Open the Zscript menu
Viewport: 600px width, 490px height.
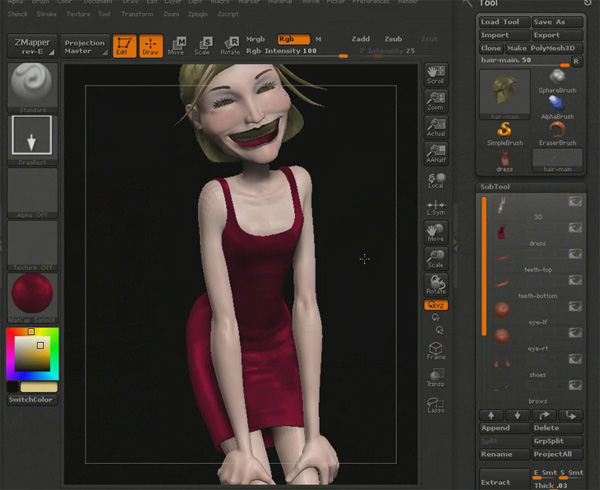(x=228, y=14)
